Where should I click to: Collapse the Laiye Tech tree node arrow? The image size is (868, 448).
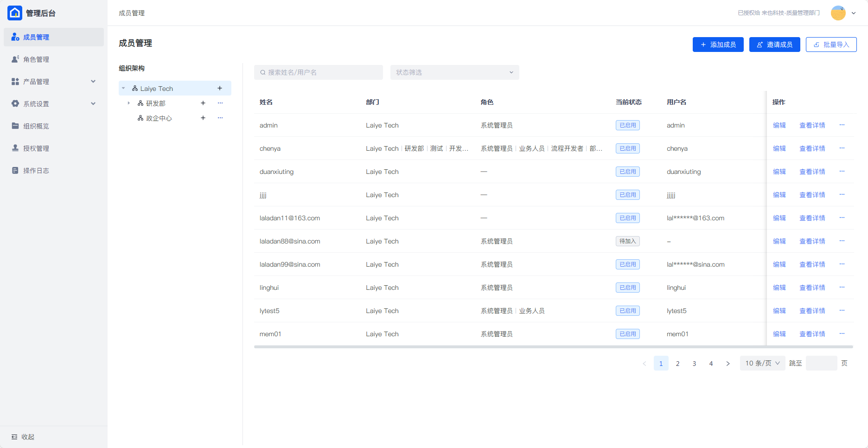[x=123, y=88]
